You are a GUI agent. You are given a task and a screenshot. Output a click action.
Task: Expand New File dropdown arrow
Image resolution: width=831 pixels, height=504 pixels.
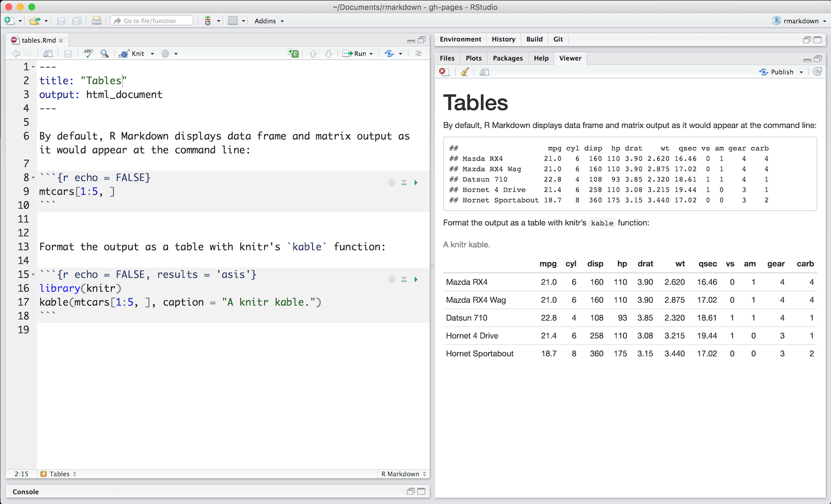coord(20,21)
